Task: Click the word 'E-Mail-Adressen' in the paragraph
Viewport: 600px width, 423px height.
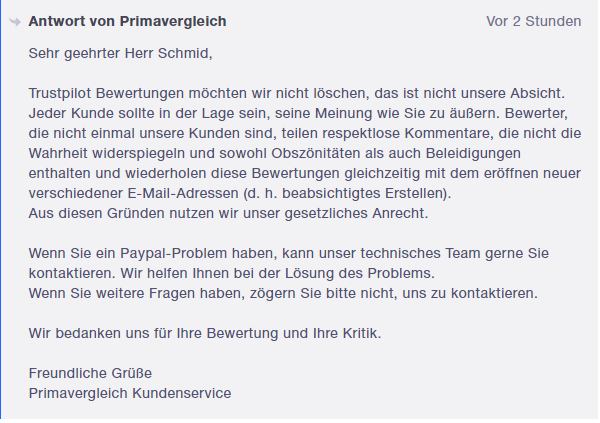Action: coord(183,193)
